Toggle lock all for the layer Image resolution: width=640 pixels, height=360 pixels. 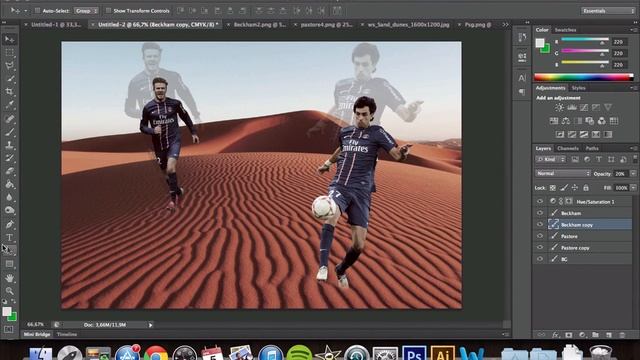586,188
